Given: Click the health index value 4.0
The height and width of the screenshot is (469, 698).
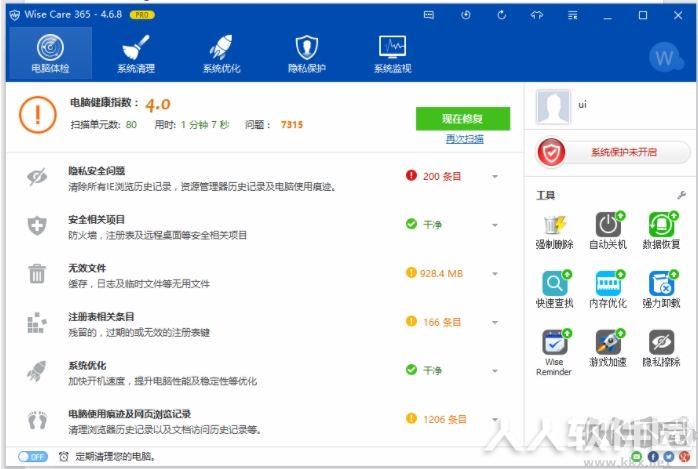Looking at the screenshot, I should (158, 105).
